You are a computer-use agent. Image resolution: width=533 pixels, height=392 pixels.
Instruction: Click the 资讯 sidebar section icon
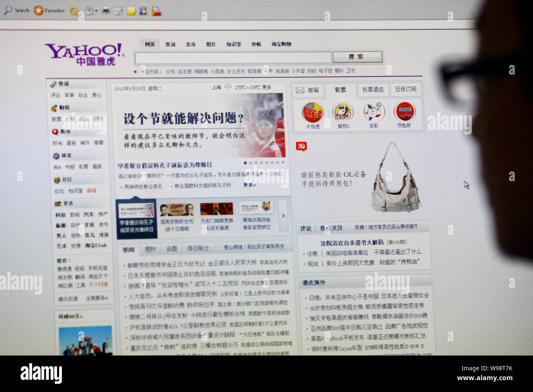53,84
